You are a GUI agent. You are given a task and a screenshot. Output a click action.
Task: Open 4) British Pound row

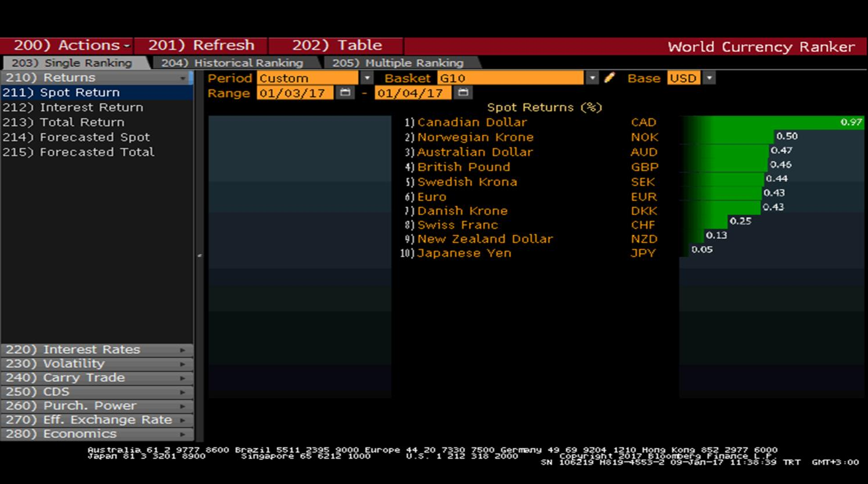tap(458, 167)
